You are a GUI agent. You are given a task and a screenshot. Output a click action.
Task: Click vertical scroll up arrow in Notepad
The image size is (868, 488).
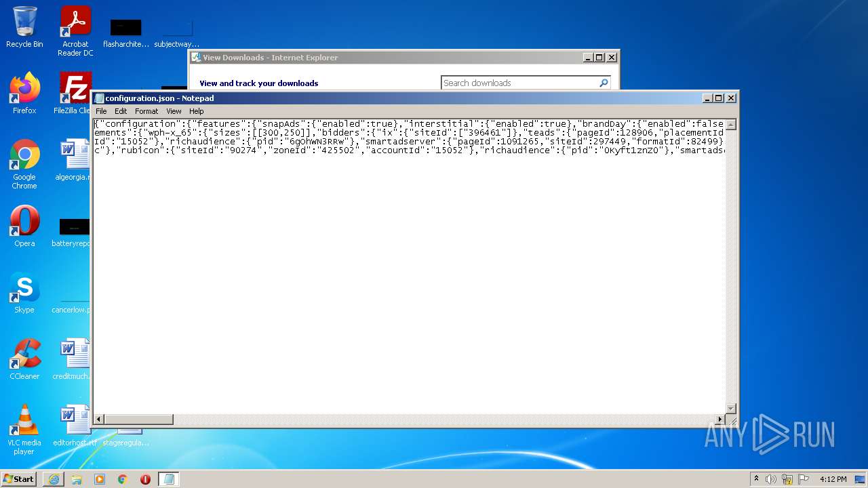[x=731, y=125]
